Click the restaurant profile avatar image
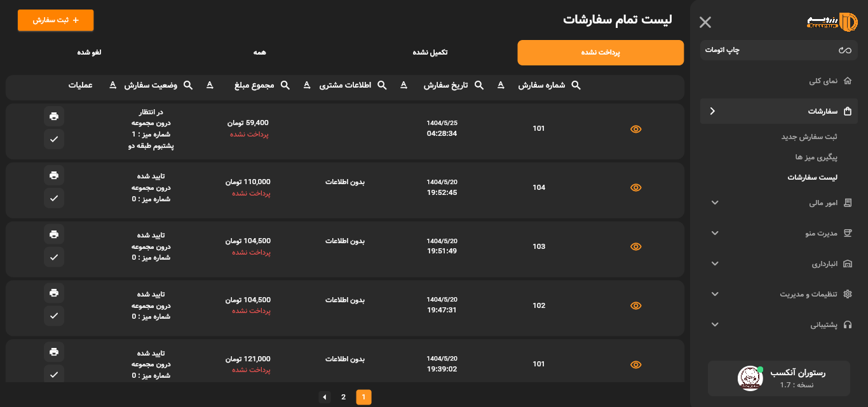The width and height of the screenshot is (868, 407). tap(750, 378)
